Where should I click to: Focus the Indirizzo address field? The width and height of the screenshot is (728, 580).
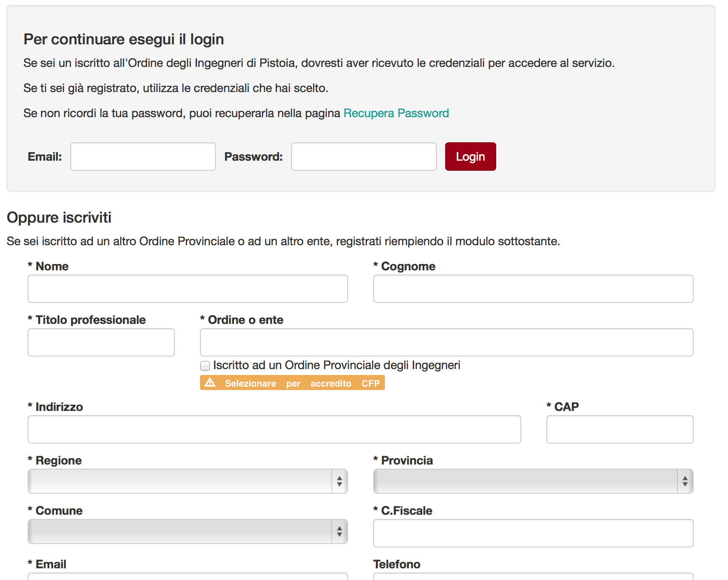[274, 429]
